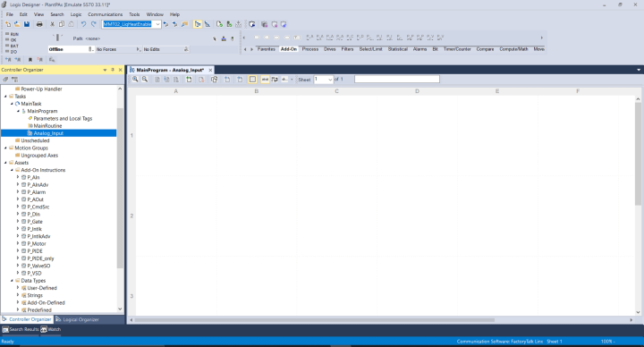The width and height of the screenshot is (644, 347).
Task: Click the bookmark toggle icon in lower toolbar
Action: click(x=30, y=60)
